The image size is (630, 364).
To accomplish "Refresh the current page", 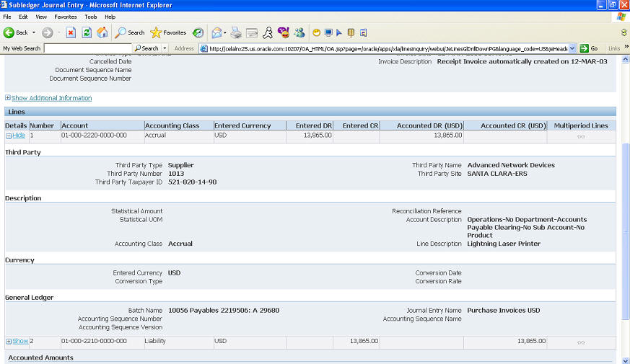I will coord(87,32).
